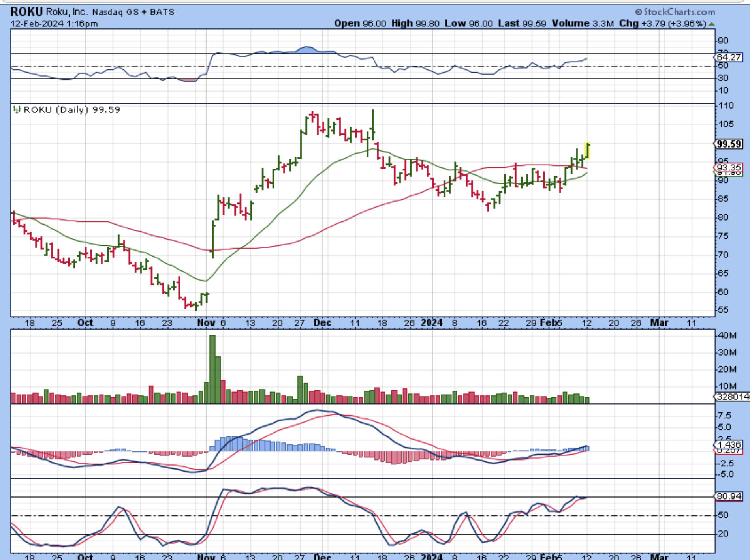The image size is (750, 560).
Task: Select the Oct label on price date axis
Action: pos(85,323)
